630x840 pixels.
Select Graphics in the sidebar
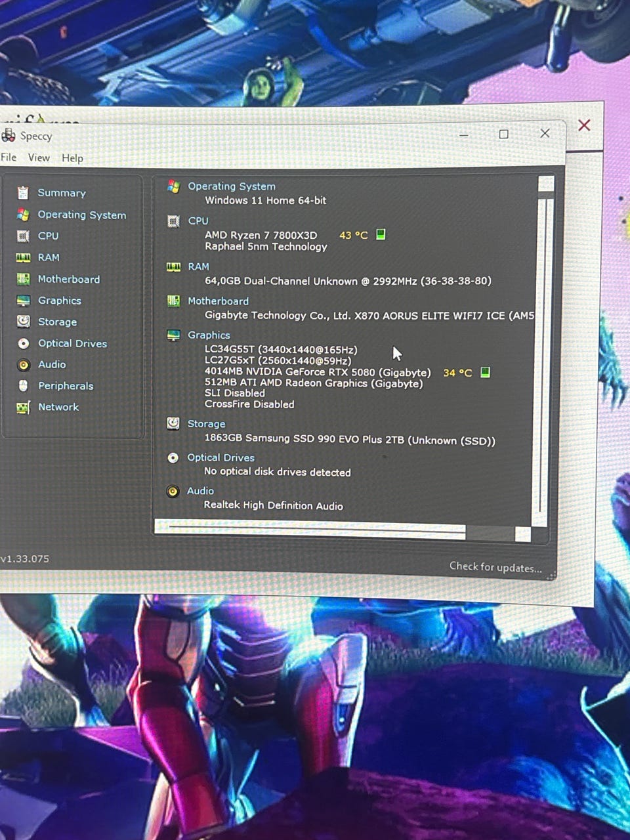click(x=60, y=301)
